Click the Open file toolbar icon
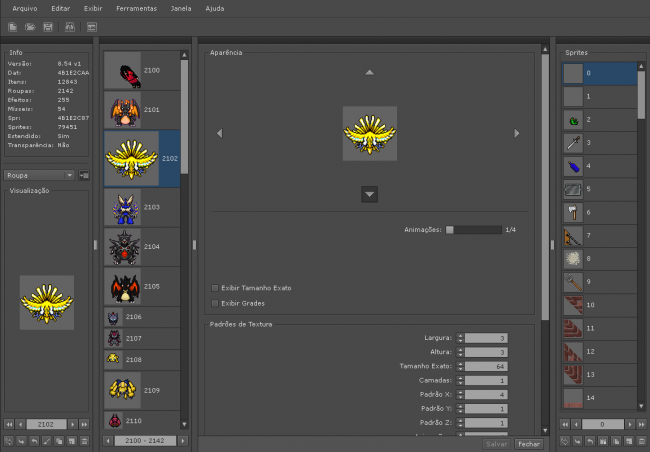Screen dimensions: 650x452 (x=30, y=27)
